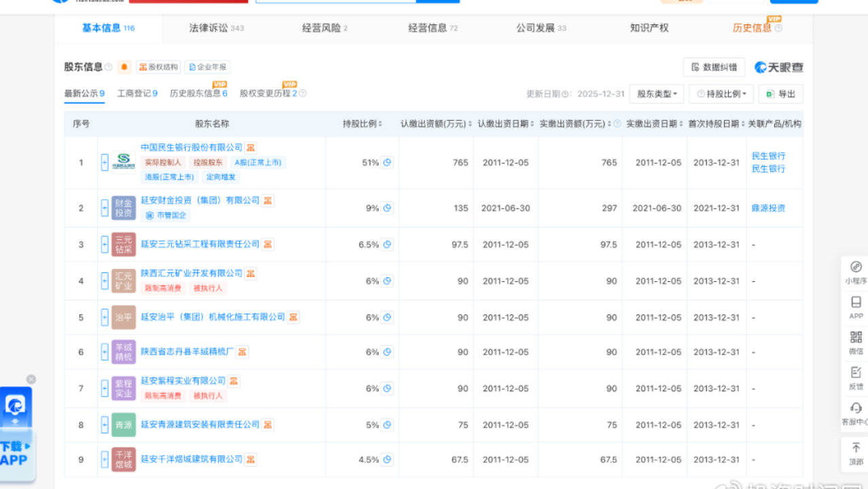Open 客服中心 headset sidebar icon
Viewport: 868px width, 489px height.
(x=856, y=414)
